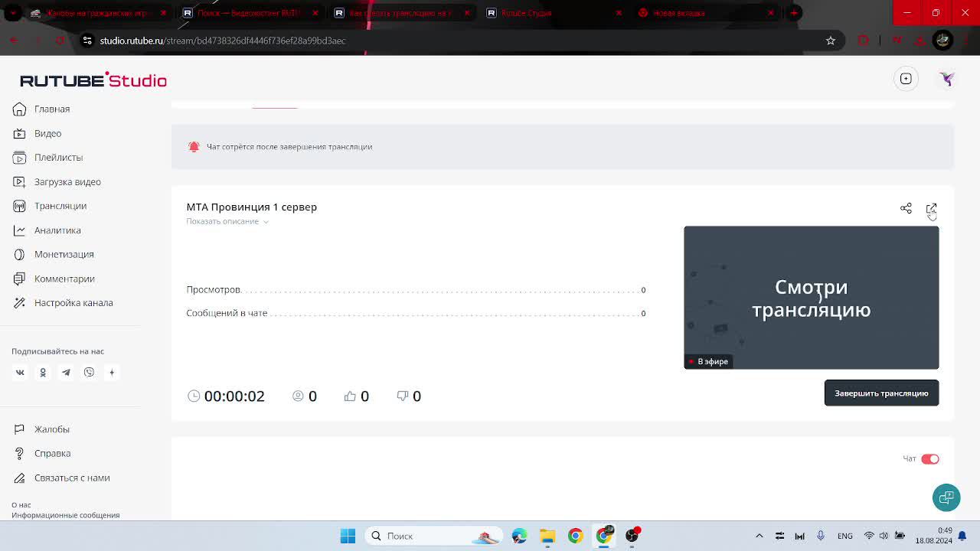
Task: Click the viewers count icon
Action: click(x=298, y=396)
